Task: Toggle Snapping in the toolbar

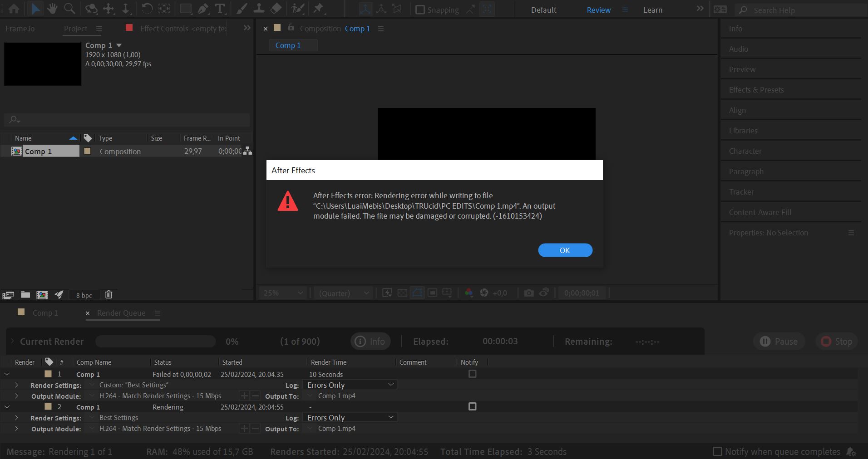Action: click(x=419, y=10)
